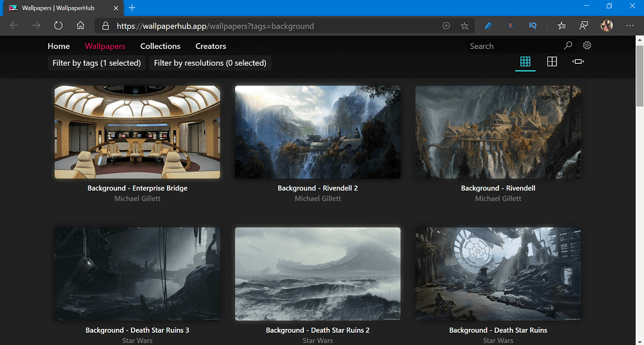This screenshot has width=644, height=345.
Task: Open Death Star Ruins 3 thumbnail
Action: coord(138,274)
